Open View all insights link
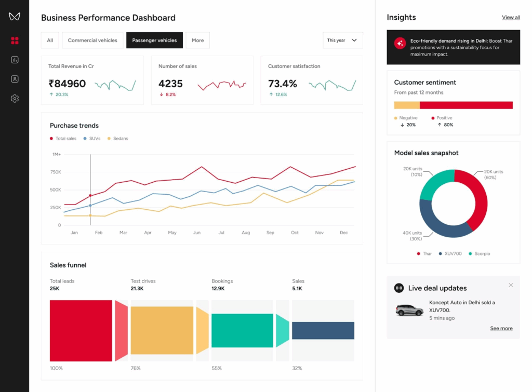This screenshot has height=392, width=532. (511, 17)
